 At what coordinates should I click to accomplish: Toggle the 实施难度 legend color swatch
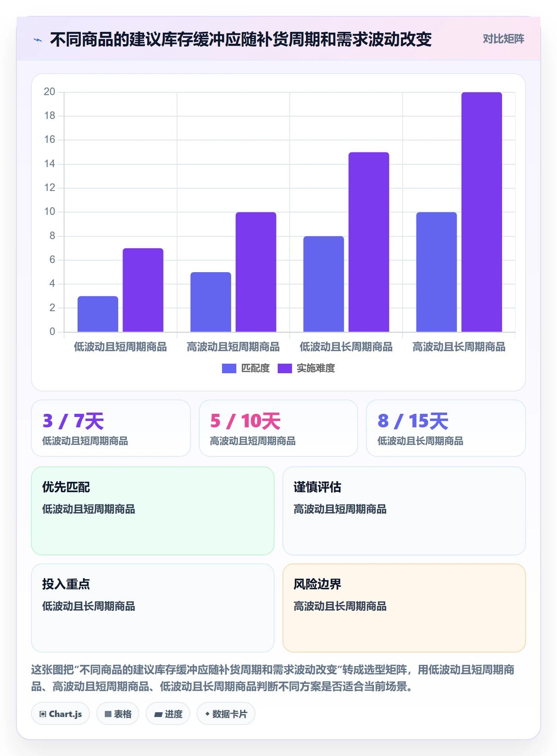(x=285, y=368)
